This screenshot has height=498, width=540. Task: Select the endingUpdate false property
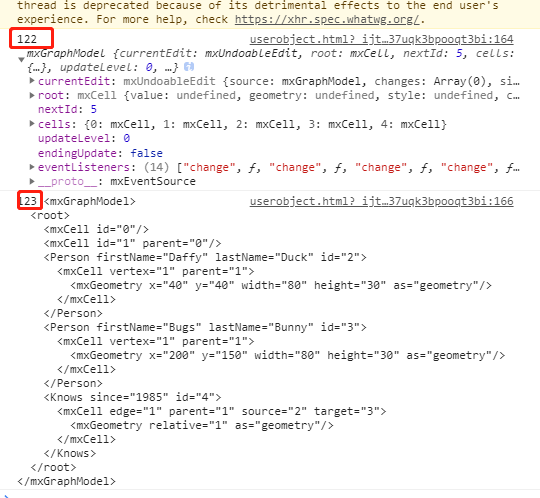click(100, 153)
